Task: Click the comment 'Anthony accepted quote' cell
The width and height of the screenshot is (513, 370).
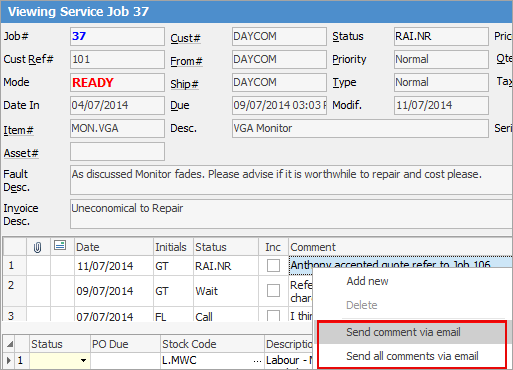Action: point(400,265)
